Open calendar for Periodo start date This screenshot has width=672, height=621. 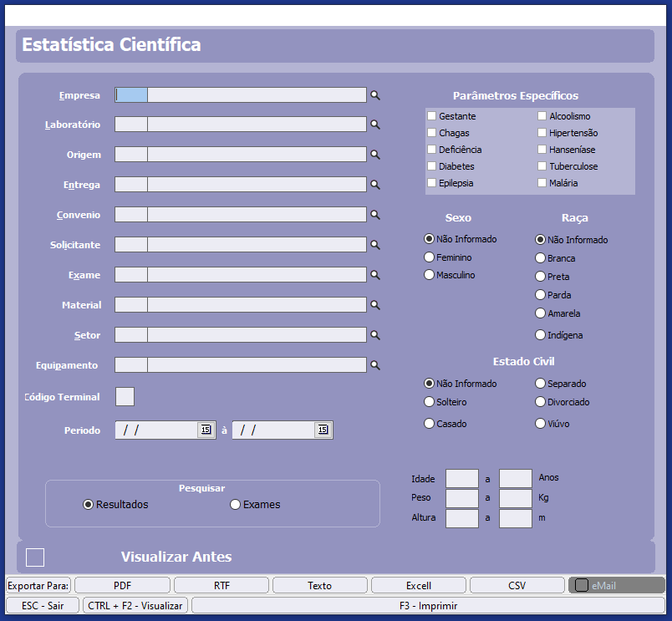tap(206, 430)
